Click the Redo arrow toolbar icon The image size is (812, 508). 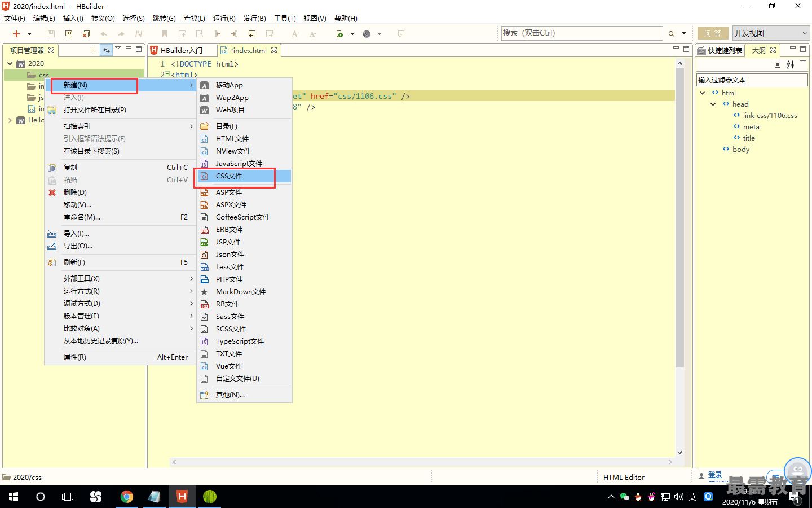click(121, 34)
